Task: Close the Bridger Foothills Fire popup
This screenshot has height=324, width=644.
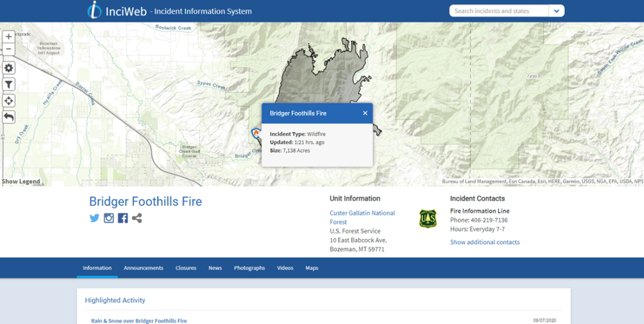Action: click(x=365, y=113)
